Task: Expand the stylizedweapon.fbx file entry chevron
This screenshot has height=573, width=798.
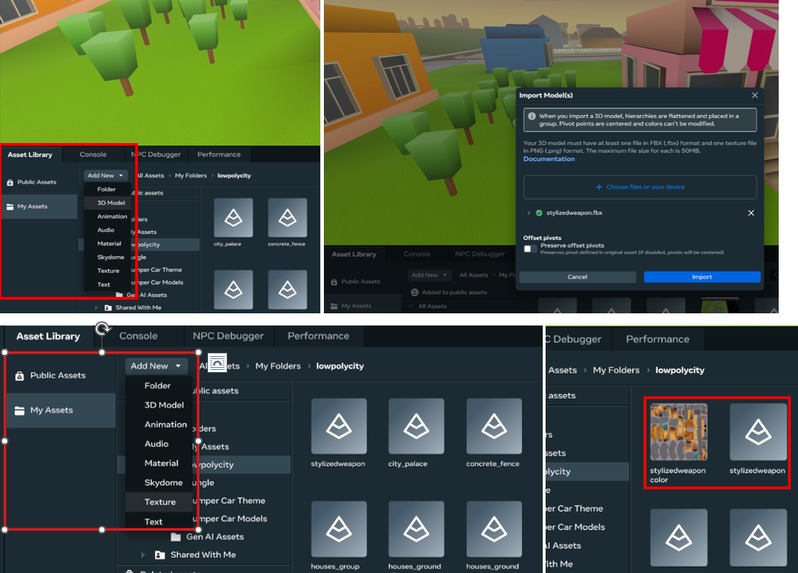Action: pos(529,213)
